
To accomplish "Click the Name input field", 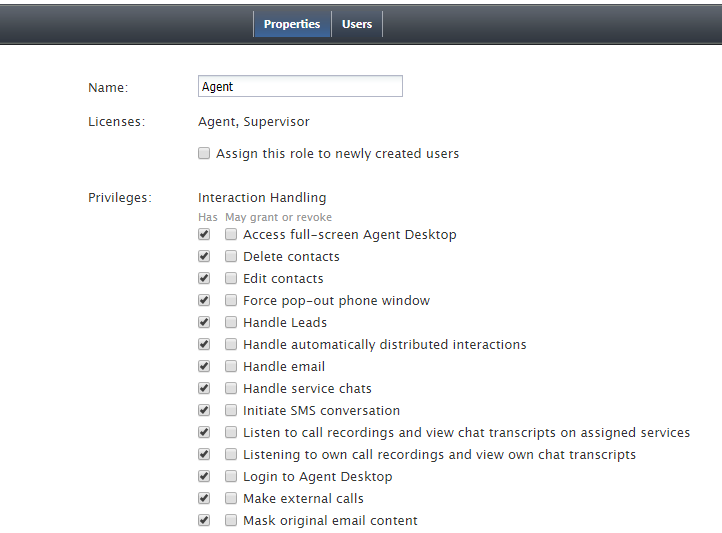I will pyautogui.click(x=300, y=86).
